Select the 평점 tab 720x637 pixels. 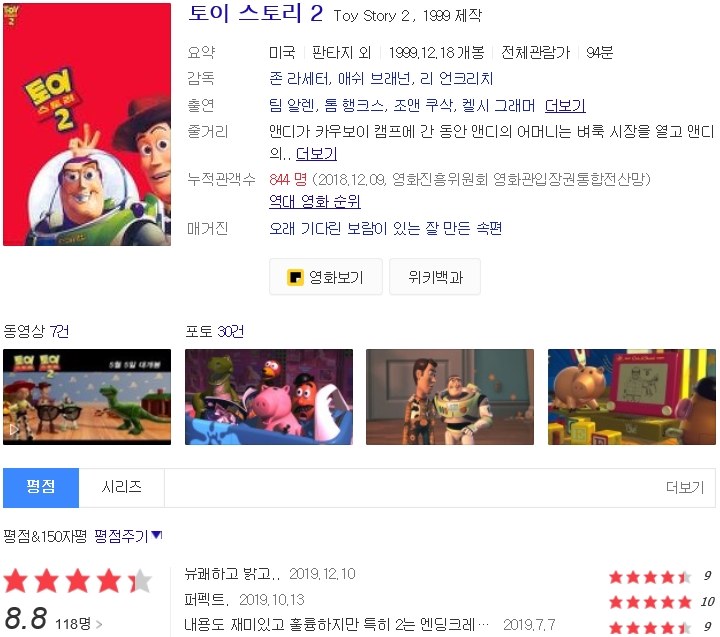[x=41, y=487]
